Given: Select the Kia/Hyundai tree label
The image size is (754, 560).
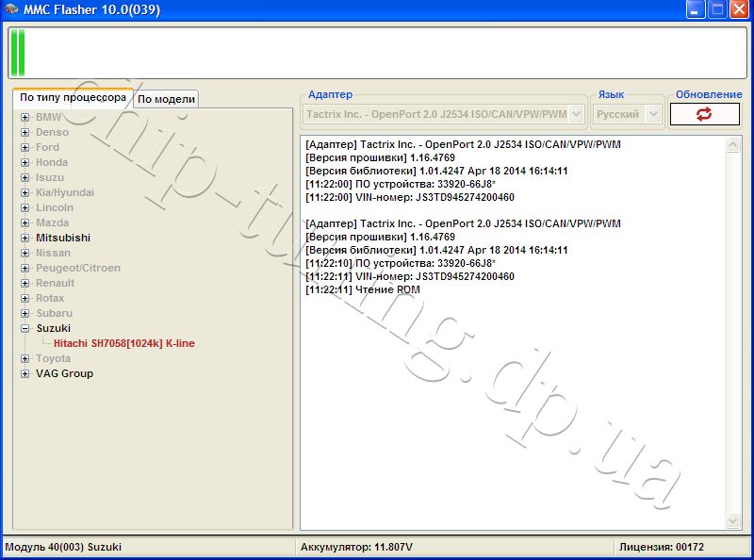Looking at the screenshot, I should point(65,192).
